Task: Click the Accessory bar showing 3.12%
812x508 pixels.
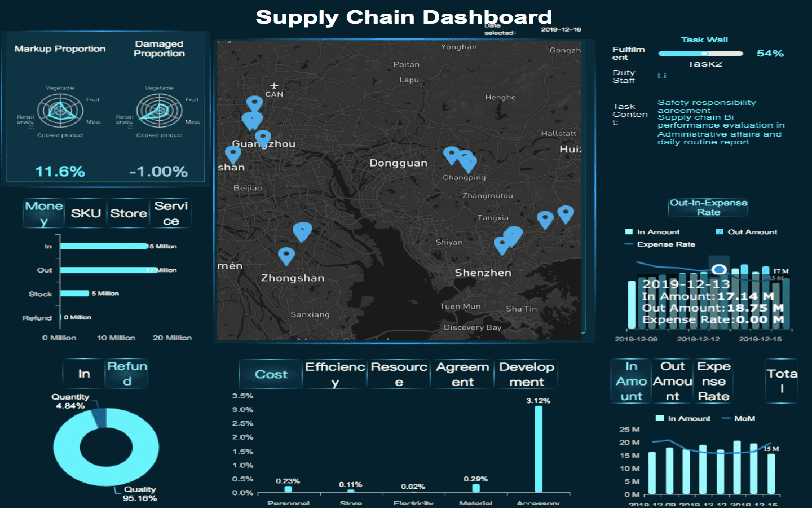Action: tap(539, 449)
